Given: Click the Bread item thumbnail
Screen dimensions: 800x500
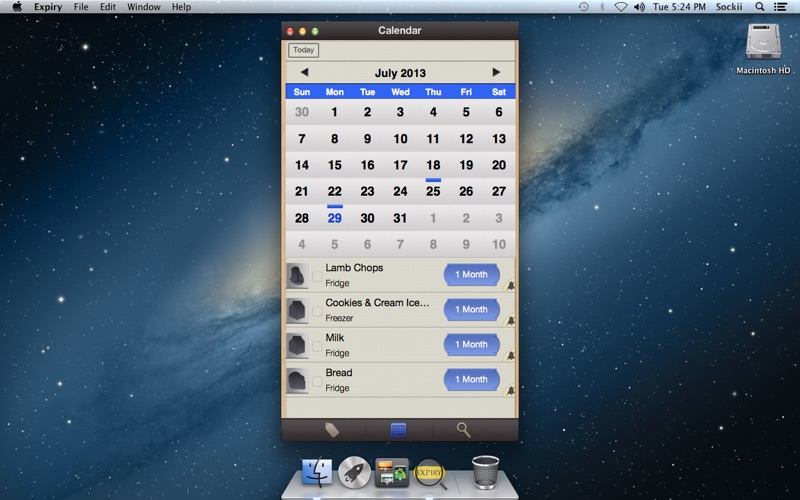Looking at the screenshot, I should pos(297,381).
